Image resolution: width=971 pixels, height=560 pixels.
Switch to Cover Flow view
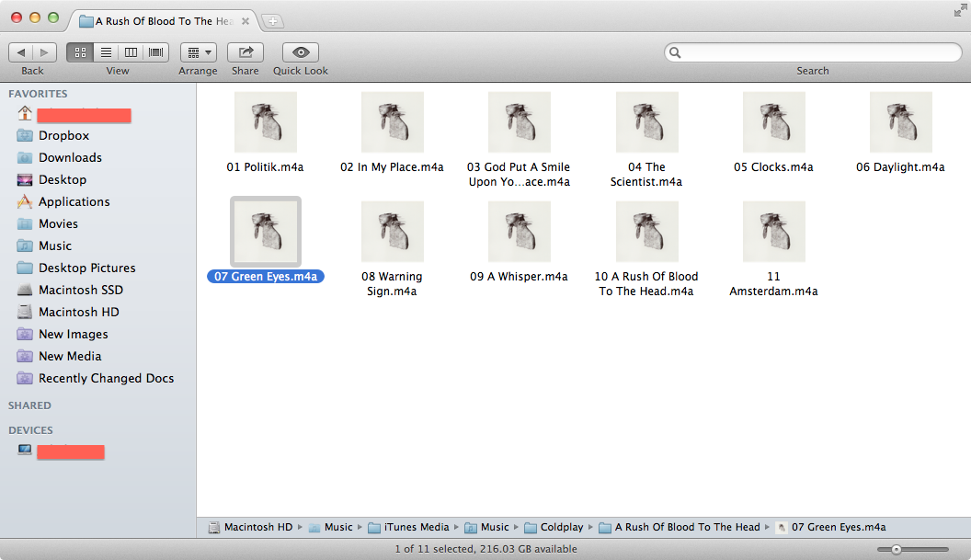point(156,52)
